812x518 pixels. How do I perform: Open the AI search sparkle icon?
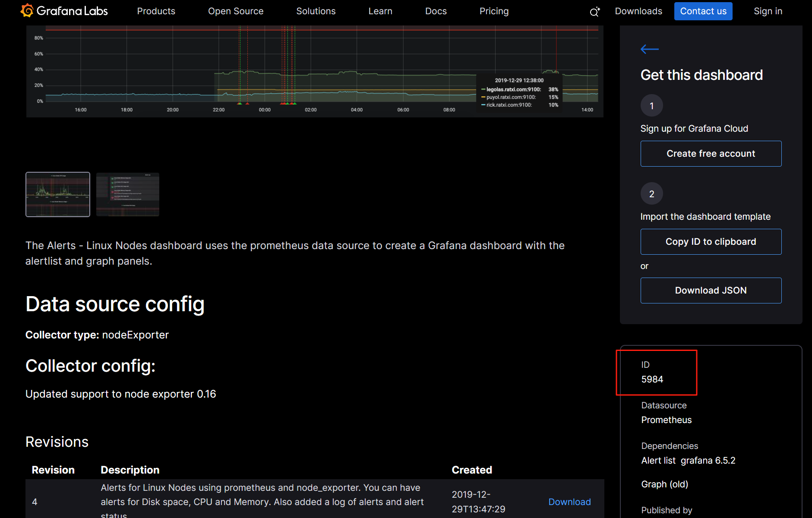coord(595,11)
